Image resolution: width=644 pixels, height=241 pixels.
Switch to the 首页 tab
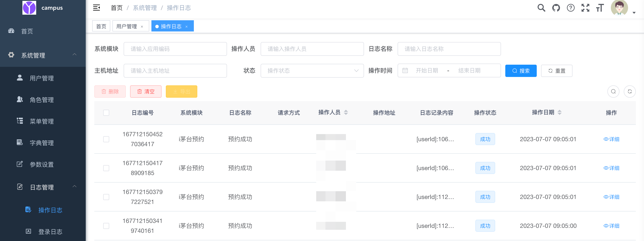tap(101, 26)
